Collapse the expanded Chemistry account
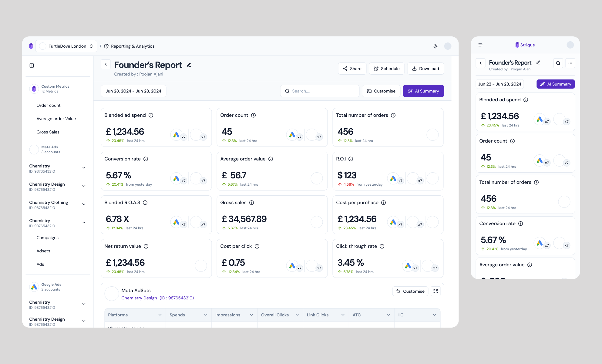This screenshot has height=364, width=602. coord(84,222)
